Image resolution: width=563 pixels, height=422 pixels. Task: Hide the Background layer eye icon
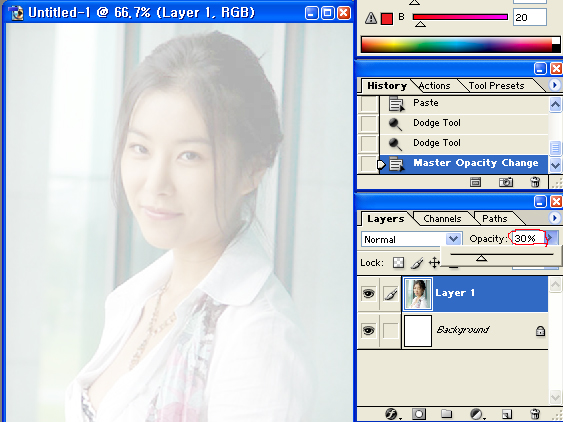[x=368, y=330]
